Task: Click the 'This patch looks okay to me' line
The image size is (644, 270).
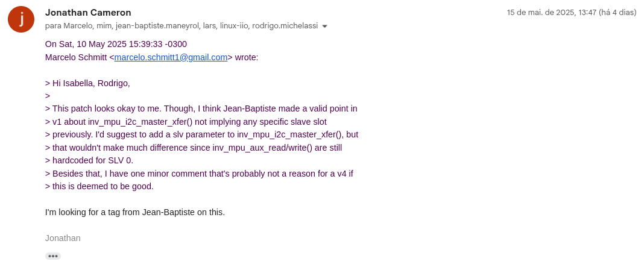Action: [201, 109]
